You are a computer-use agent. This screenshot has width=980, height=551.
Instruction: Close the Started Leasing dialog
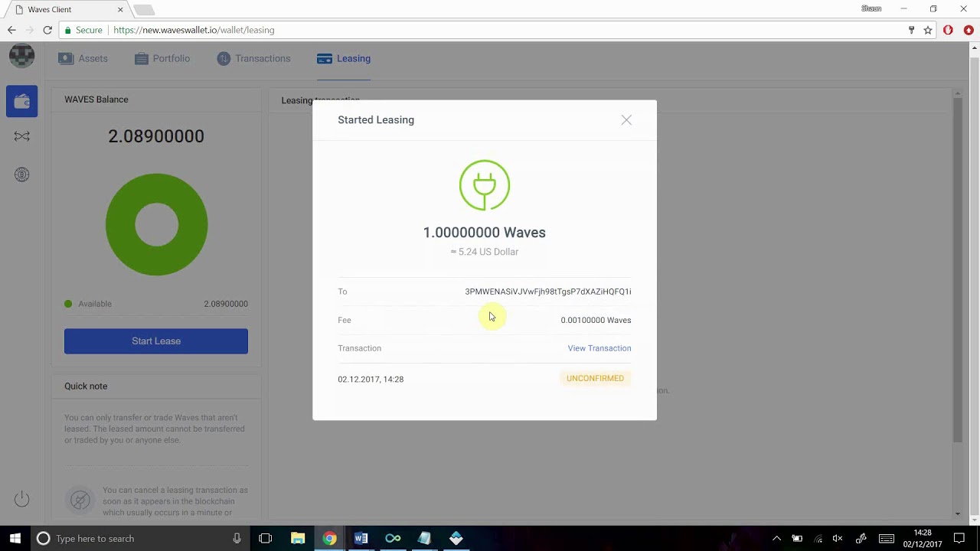[x=626, y=120]
